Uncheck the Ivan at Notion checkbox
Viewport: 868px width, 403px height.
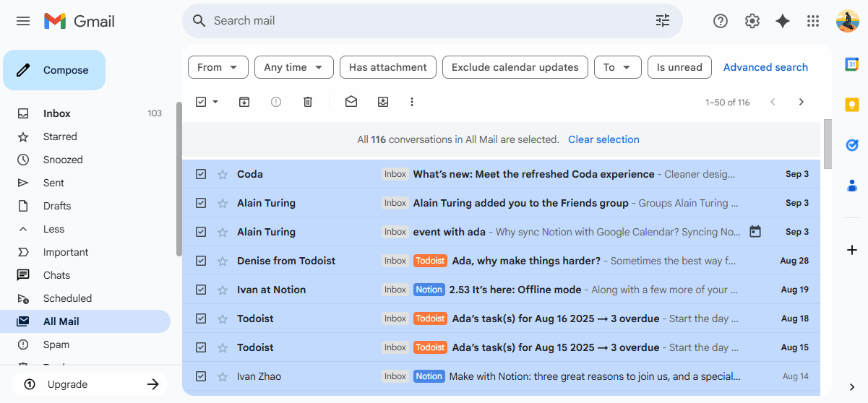coord(201,290)
